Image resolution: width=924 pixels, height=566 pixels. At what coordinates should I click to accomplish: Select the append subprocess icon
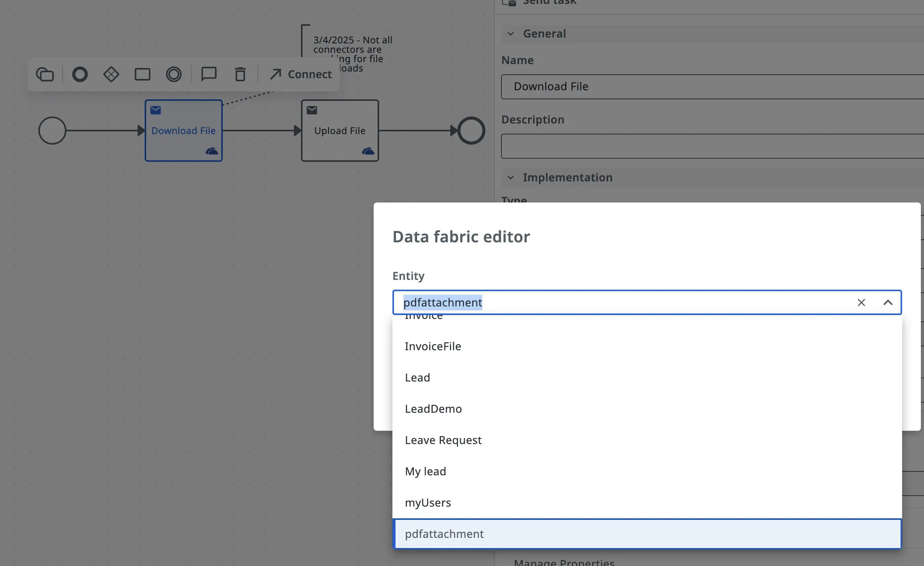[45, 74]
